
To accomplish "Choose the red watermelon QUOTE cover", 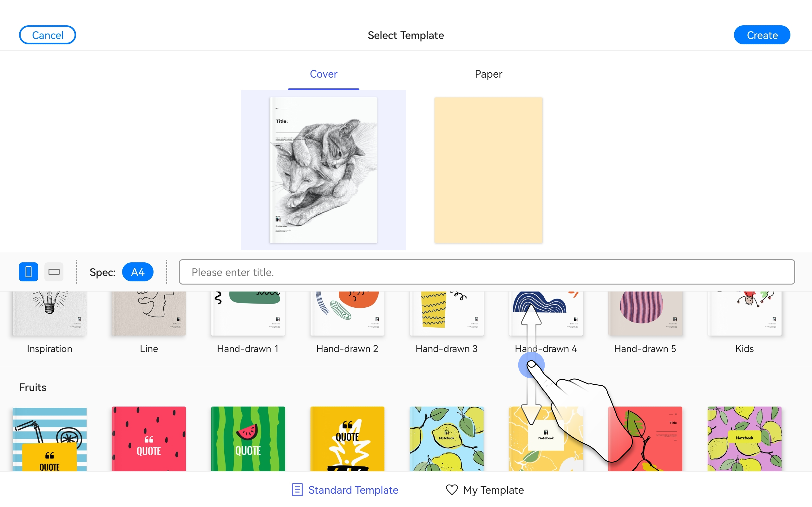I will pos(149,439).
